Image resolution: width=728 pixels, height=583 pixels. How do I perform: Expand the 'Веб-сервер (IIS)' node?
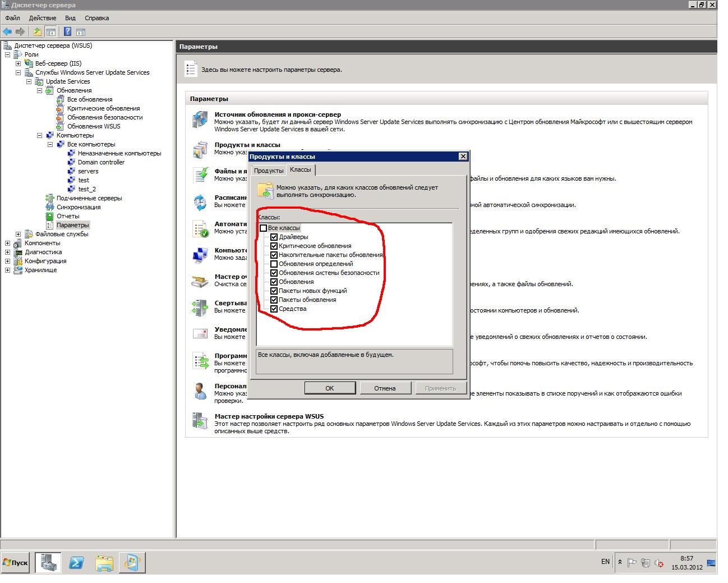[18, 63]
